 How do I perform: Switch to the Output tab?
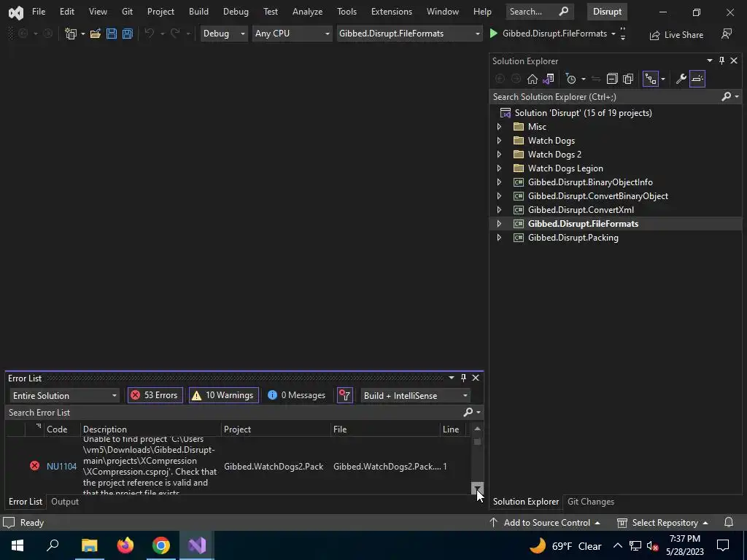(x=65, y=502)
